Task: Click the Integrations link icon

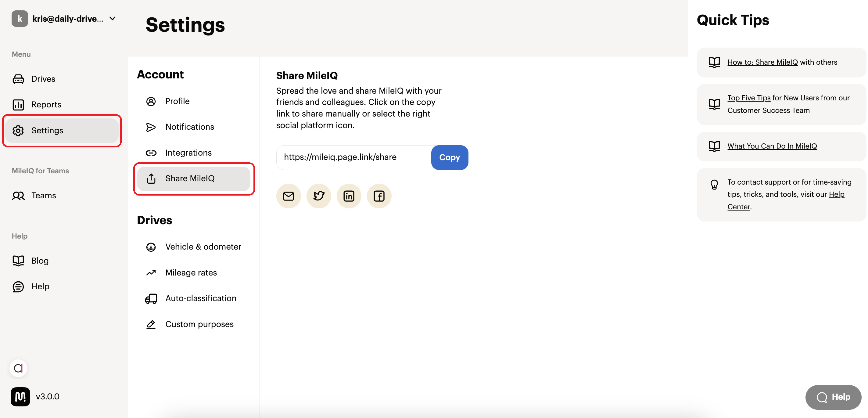Action: (x=151, y=153)
